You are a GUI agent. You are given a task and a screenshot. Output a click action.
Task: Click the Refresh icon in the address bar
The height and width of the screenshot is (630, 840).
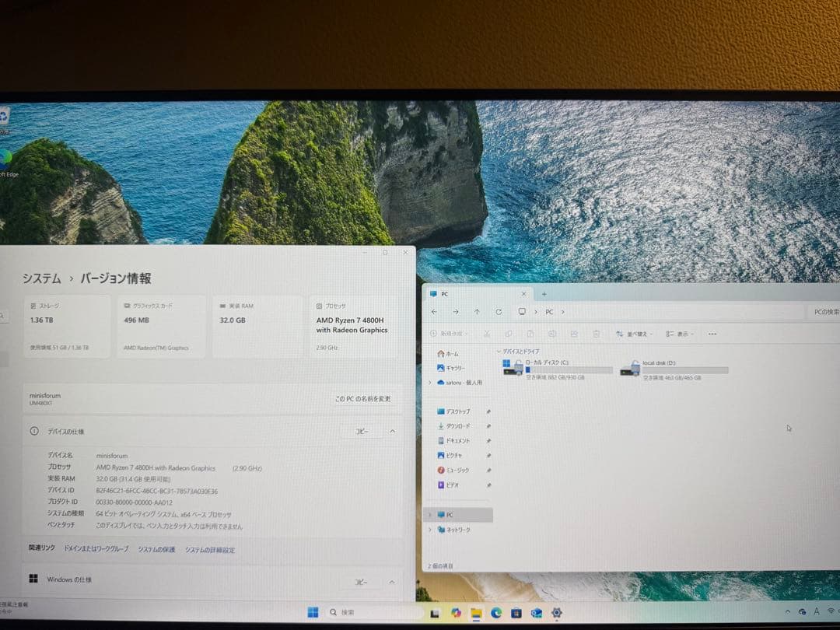pos(497,311)
